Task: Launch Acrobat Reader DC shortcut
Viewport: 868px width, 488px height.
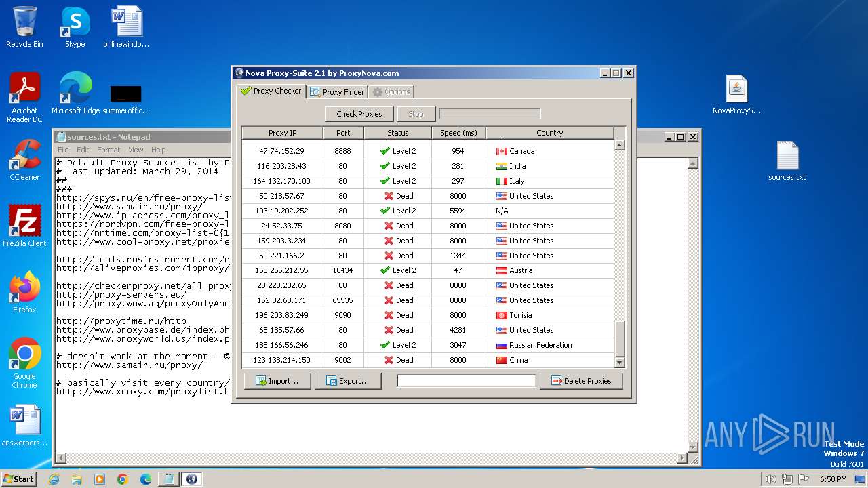Action: (24, 98)
